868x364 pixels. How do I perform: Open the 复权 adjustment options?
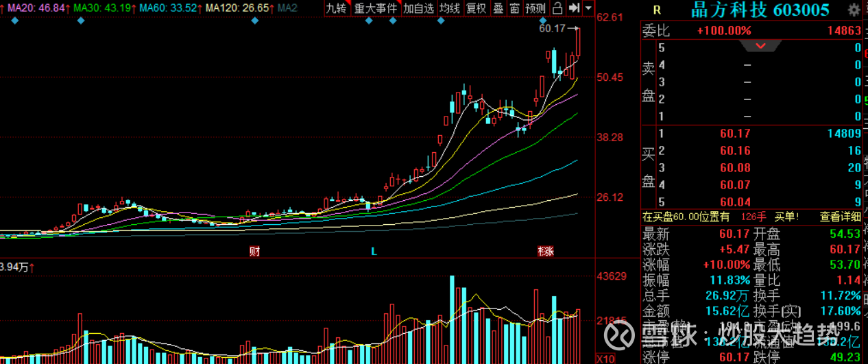coord(476,8)
